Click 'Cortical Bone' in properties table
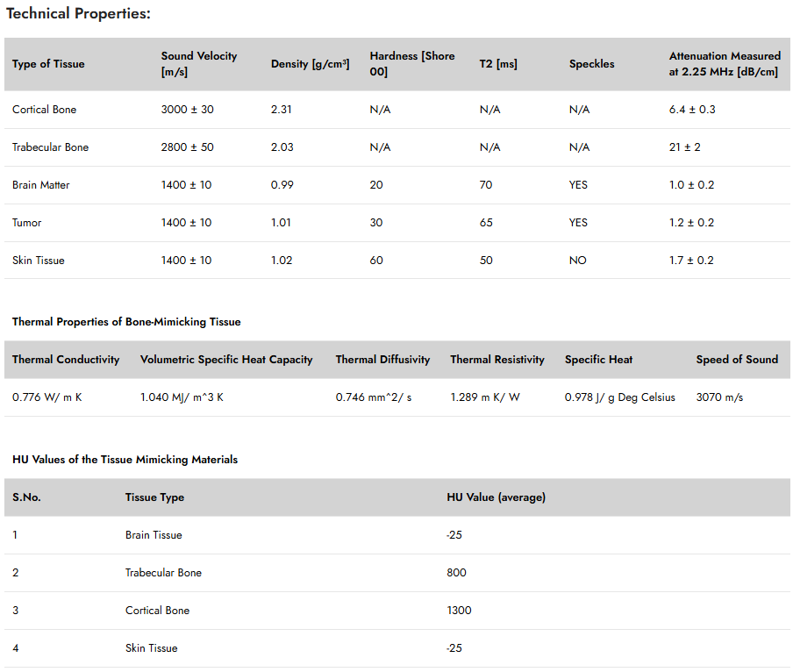This screenshot has width=793, height=672. (45, 110)
